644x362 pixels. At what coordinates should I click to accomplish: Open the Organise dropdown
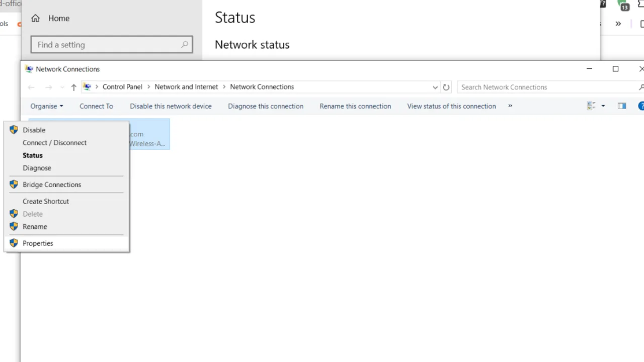[46, 106]
